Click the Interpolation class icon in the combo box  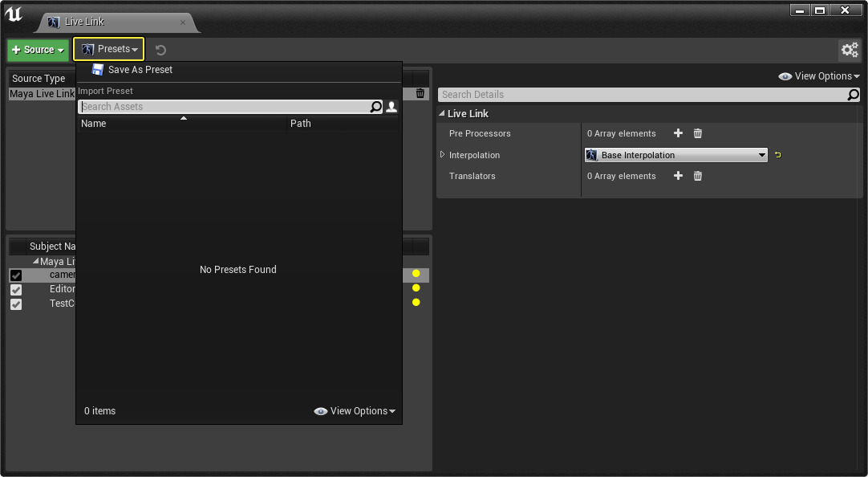coord(592,155)
